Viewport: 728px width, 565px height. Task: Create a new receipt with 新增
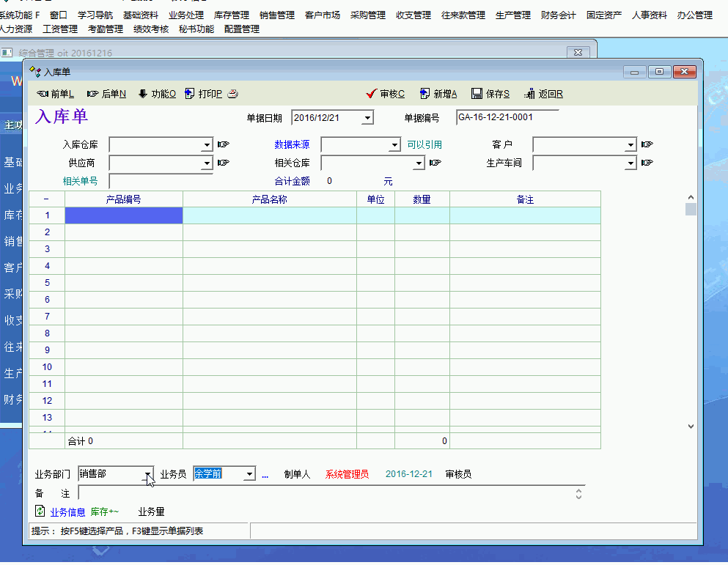pos(438,94)
